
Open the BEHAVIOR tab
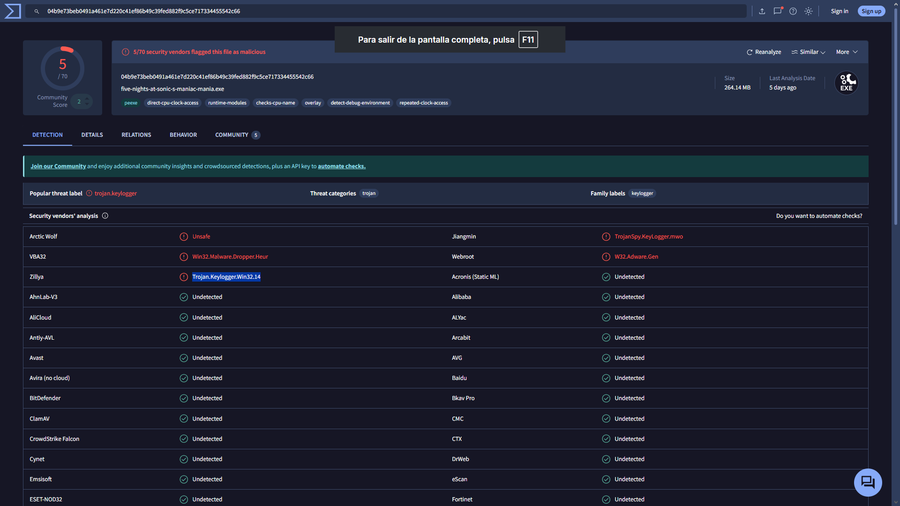(183, 135)
